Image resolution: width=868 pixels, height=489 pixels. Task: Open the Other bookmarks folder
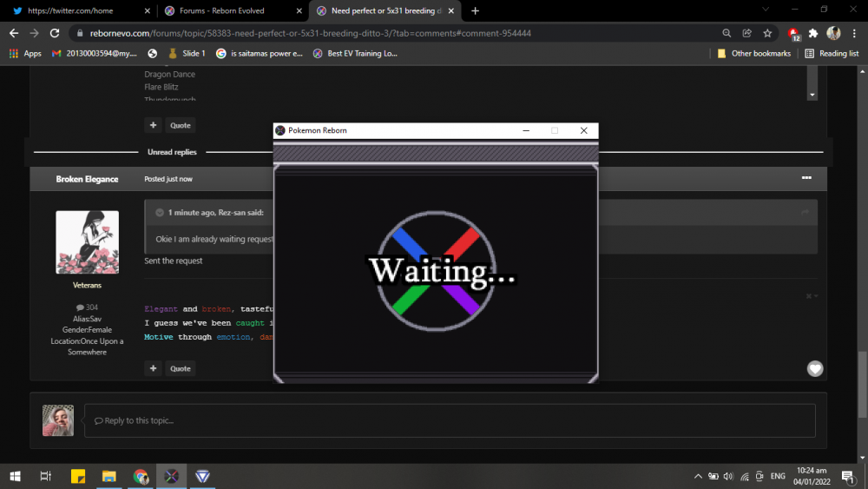point(754,54)
